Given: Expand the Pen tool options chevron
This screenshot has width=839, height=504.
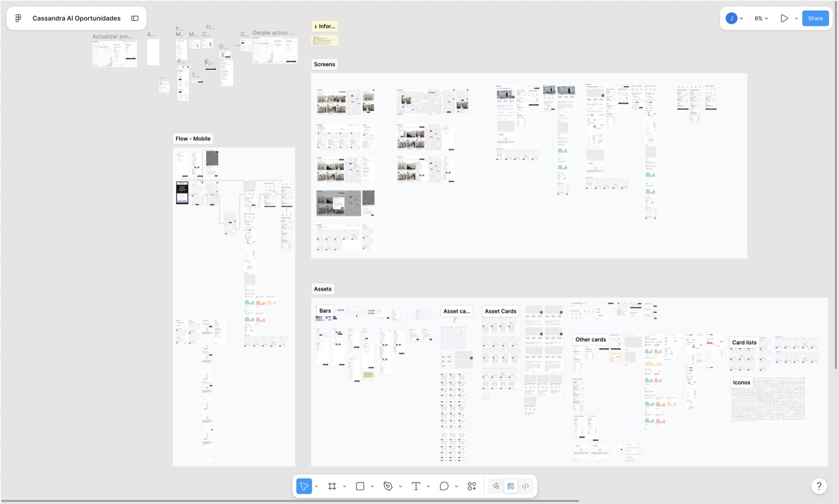Looking at the screenshot, I should click(x=400, y=486).
